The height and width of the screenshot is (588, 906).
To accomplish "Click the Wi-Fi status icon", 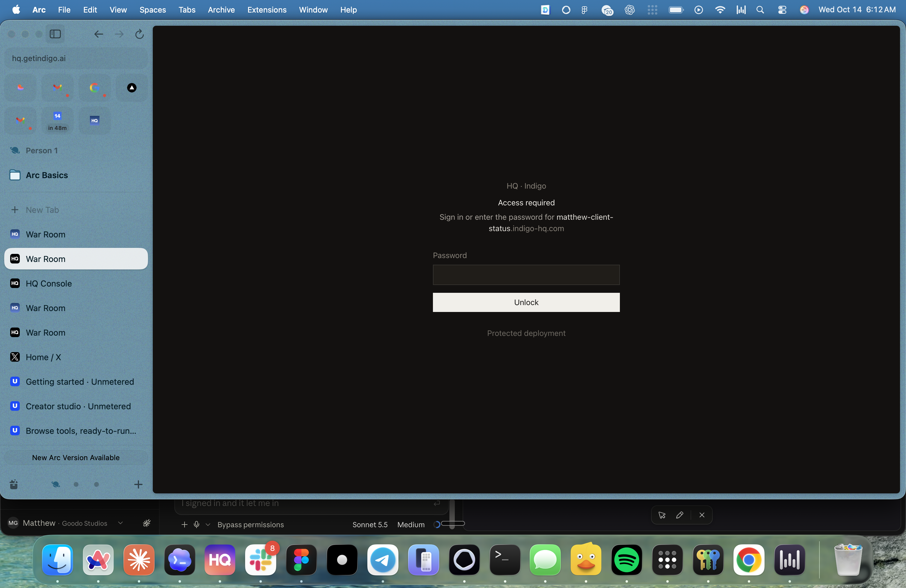I will tap(720, 10).
